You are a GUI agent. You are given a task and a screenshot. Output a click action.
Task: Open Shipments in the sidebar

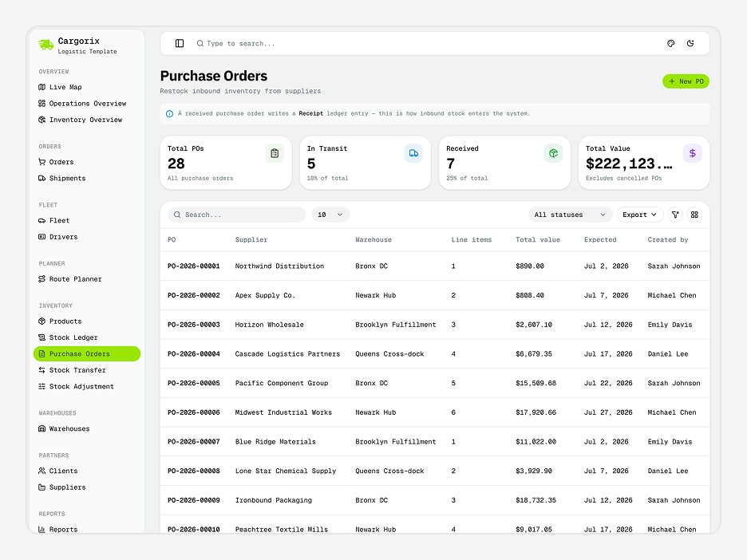[87, 178]
